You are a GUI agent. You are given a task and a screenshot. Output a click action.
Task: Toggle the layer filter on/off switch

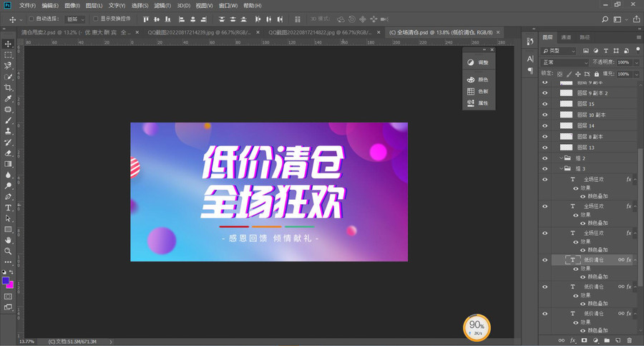tap(638, 49)
